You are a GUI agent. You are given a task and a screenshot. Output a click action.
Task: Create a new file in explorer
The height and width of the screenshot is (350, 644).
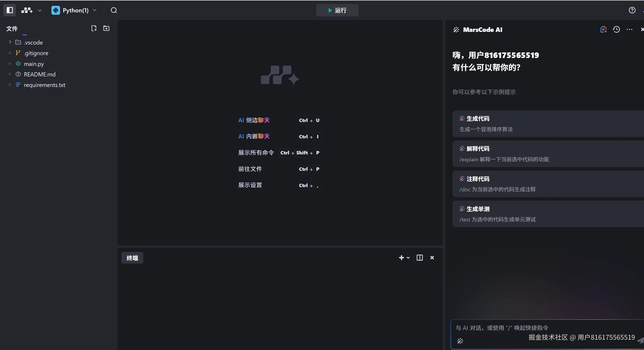(x=94, y=28)
